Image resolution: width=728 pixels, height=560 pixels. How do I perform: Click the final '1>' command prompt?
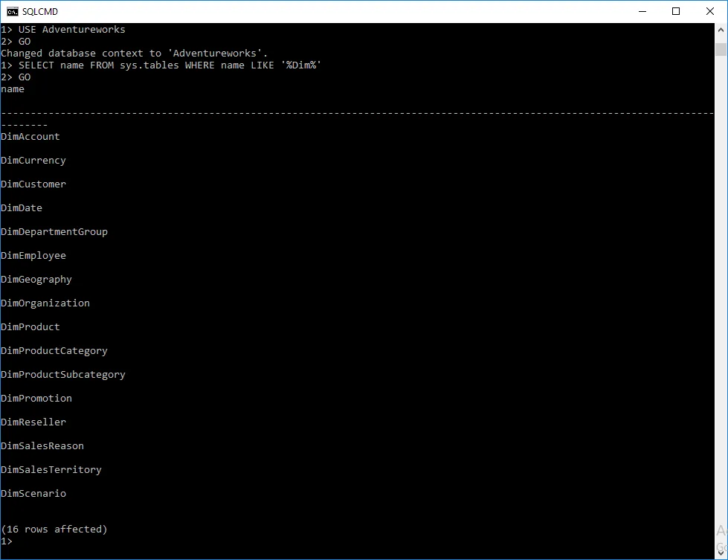tap(7, 541)
